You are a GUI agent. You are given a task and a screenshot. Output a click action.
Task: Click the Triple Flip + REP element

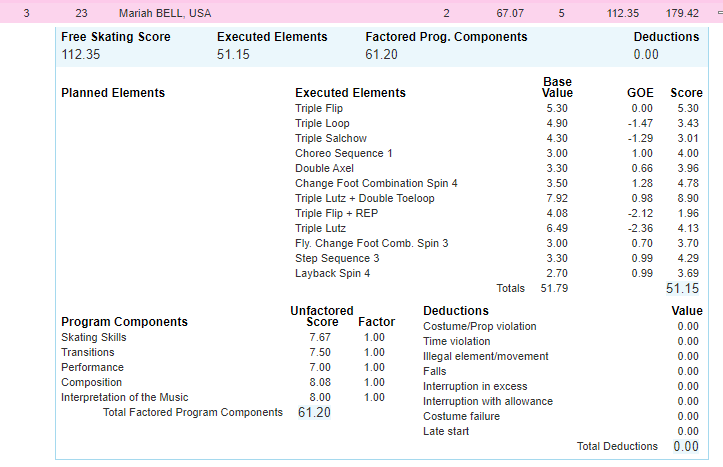pyautogui.click(x=336, y=213)
